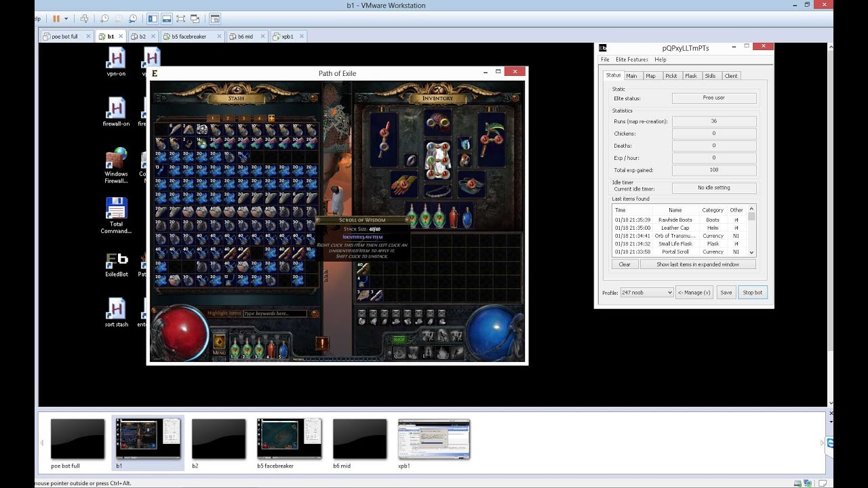This screenshot has height=488, width=868.
Task: Toggle the VMware library sidebar view icon
Action: click(153, 19)
